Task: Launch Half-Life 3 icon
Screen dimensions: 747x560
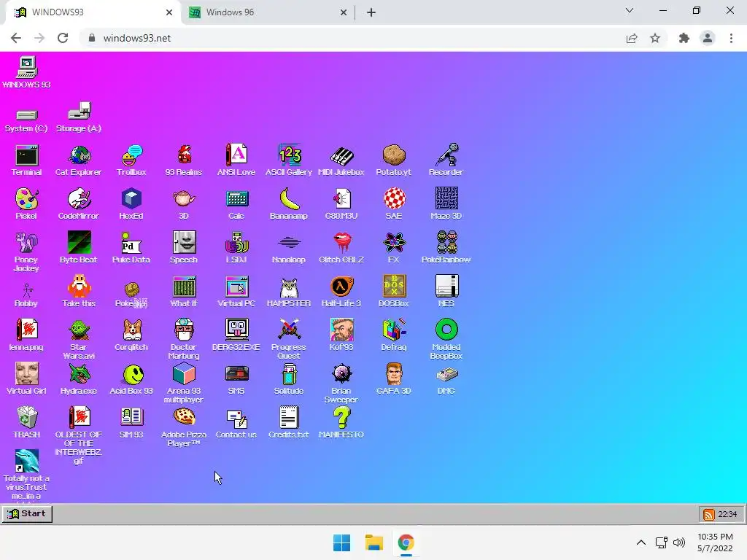Action: (x=341, y=292)
